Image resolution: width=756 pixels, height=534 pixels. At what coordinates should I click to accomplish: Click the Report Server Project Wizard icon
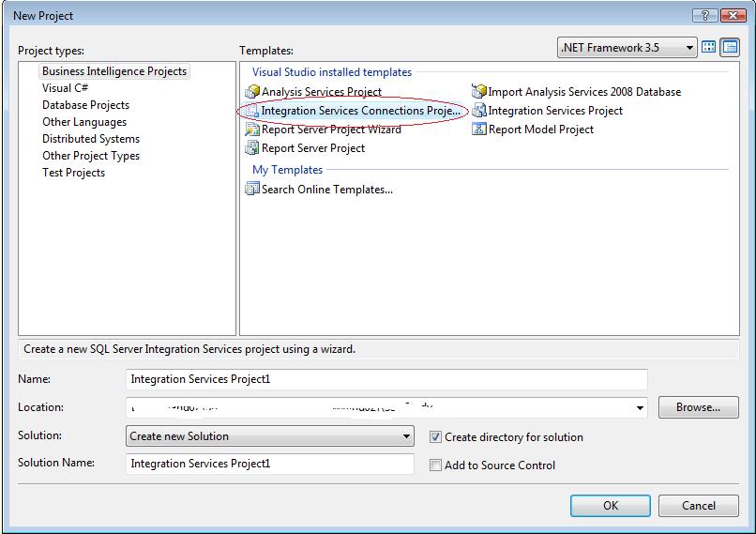251,130
